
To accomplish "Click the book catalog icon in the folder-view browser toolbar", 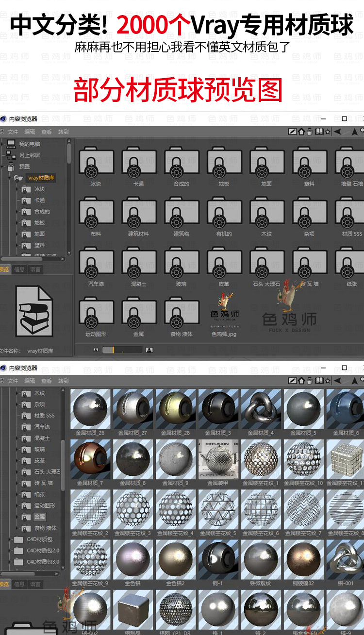I will (319, 131).
